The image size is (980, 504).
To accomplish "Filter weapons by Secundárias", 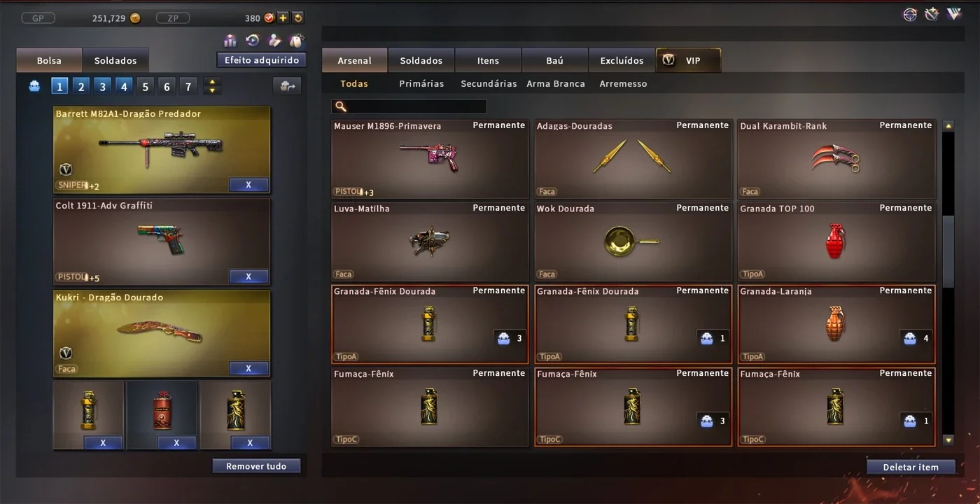I will click(x=489, y=83).
